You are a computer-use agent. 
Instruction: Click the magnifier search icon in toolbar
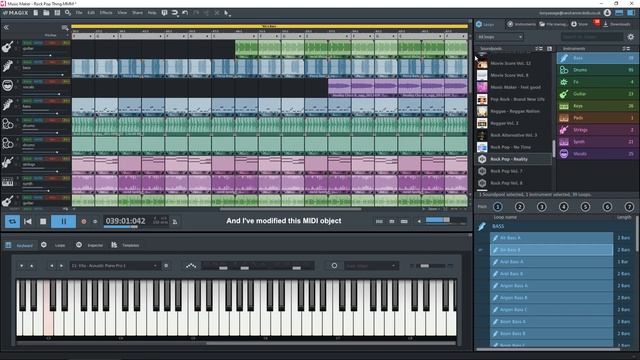[x=68, y=13]
